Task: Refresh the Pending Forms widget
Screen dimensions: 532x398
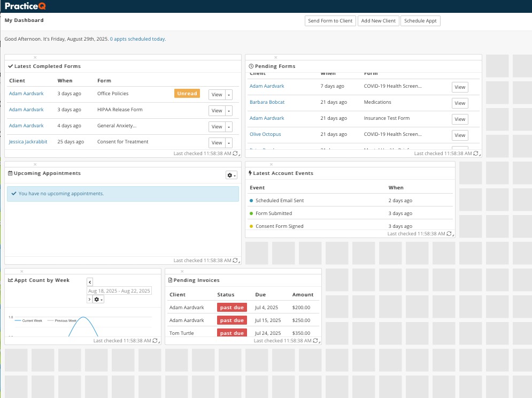Action: pos(476,154)
